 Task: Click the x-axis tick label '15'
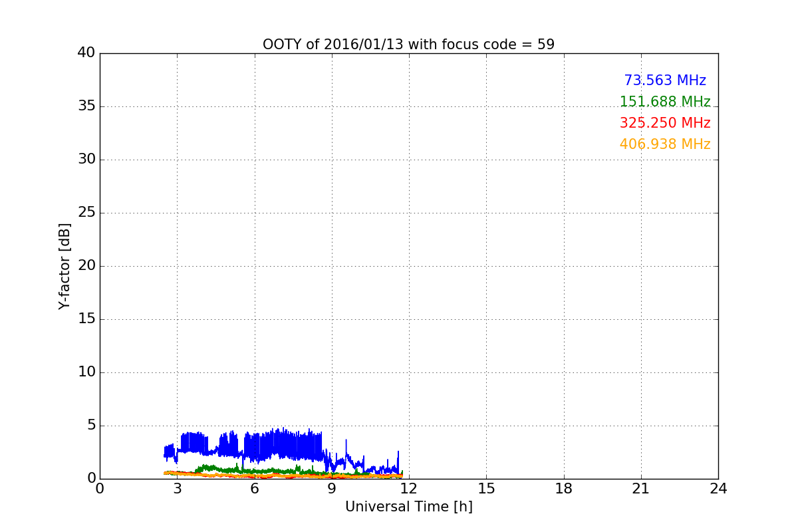click(x=486, y=489)
